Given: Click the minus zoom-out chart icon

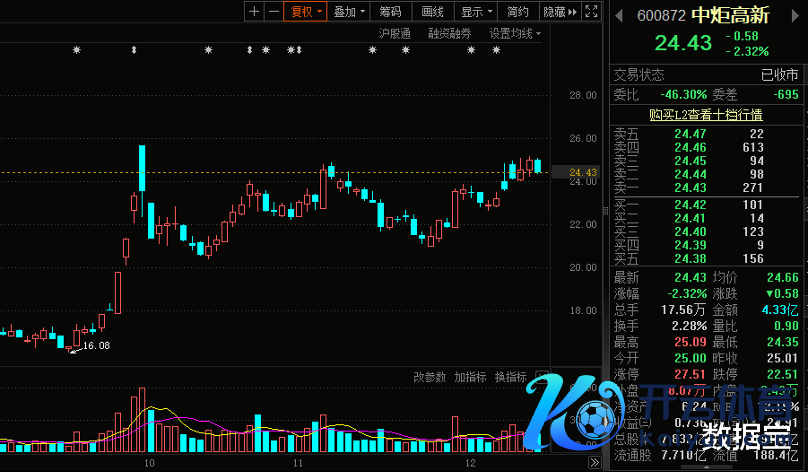Looking at the screenshot, I should pyautogui.click(x=274, y=12).
